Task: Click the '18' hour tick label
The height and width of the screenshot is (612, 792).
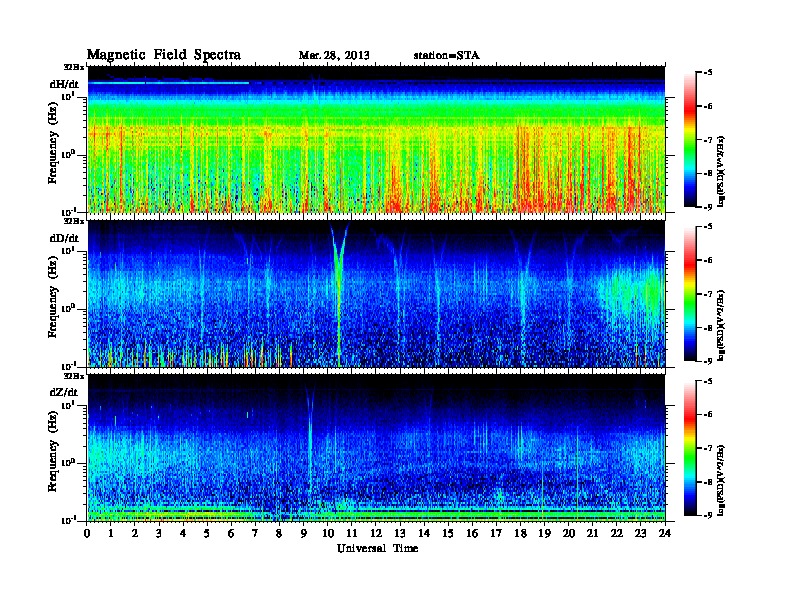Action: tap(520, 533)
